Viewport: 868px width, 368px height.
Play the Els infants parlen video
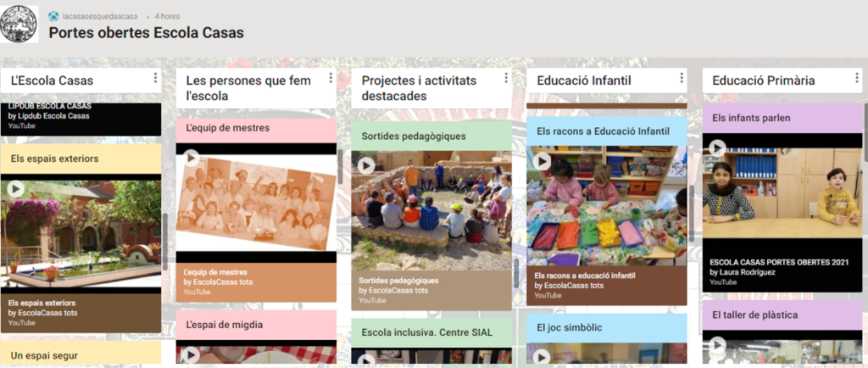(717, 148)
